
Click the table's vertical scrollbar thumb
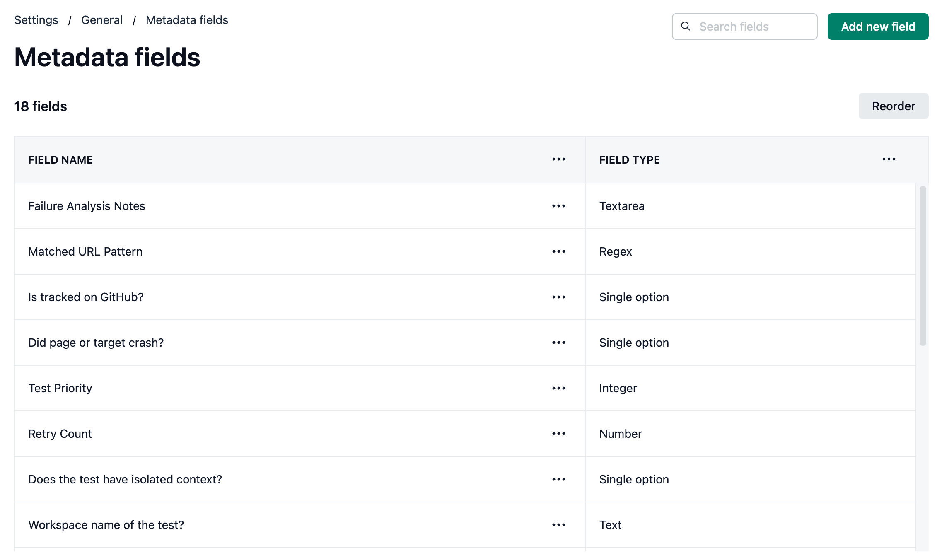click(923, 266)
